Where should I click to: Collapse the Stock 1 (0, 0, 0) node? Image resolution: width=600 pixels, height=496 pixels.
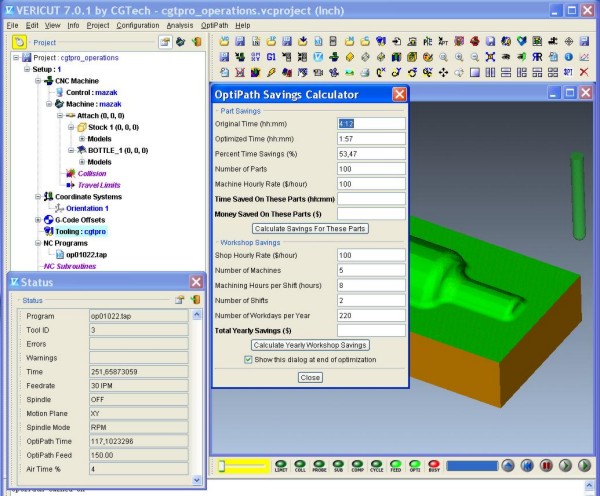[x=71, y=127]
